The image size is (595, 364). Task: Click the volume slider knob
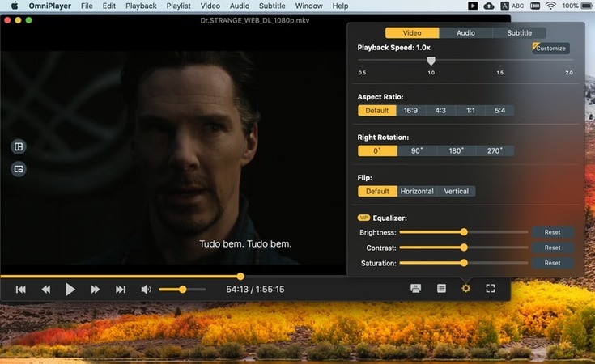[182, 290]
